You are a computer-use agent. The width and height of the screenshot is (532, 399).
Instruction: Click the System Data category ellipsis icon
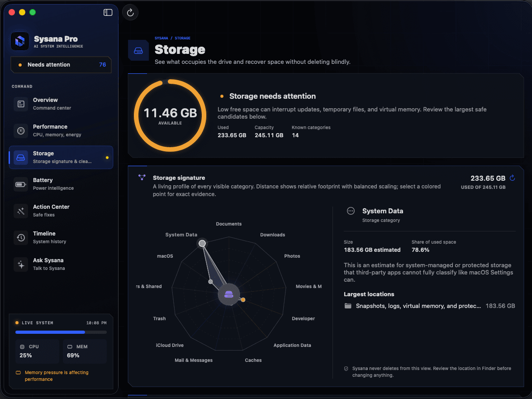tap(351, 211)
